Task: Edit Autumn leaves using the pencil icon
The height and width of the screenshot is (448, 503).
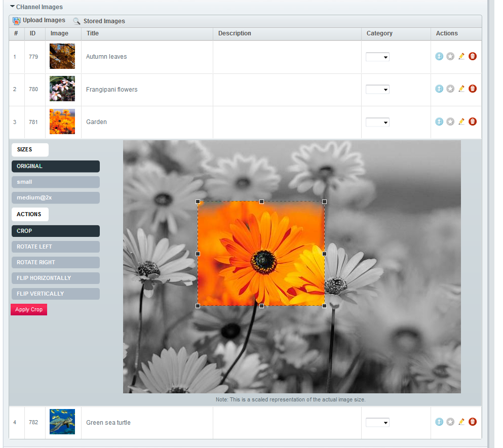Action: 461,56
